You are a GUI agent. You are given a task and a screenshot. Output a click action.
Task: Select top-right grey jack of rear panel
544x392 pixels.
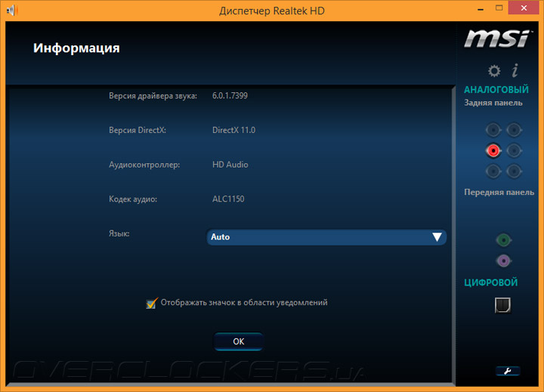tap(514, 130)
